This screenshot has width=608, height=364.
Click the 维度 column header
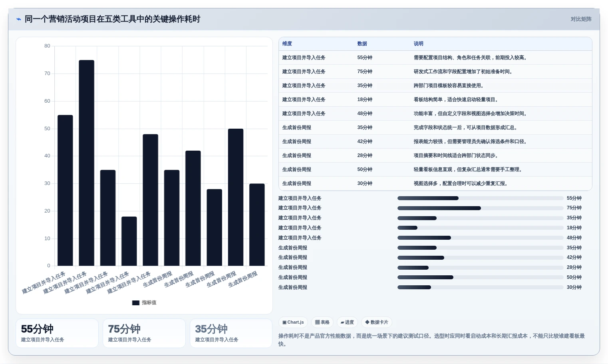coord(287,44)
